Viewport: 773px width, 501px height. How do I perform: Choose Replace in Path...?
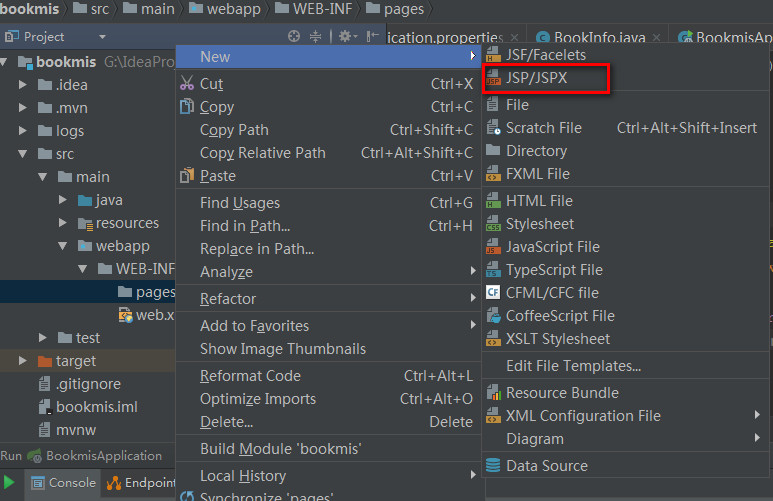pyautogui.click(x=257, y=249)
